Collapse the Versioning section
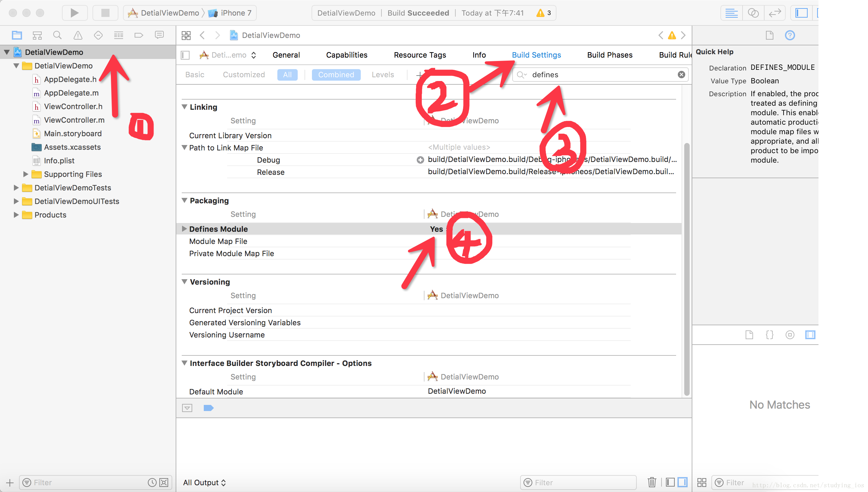Screen dimensions: 868x492 coord(184,282)
